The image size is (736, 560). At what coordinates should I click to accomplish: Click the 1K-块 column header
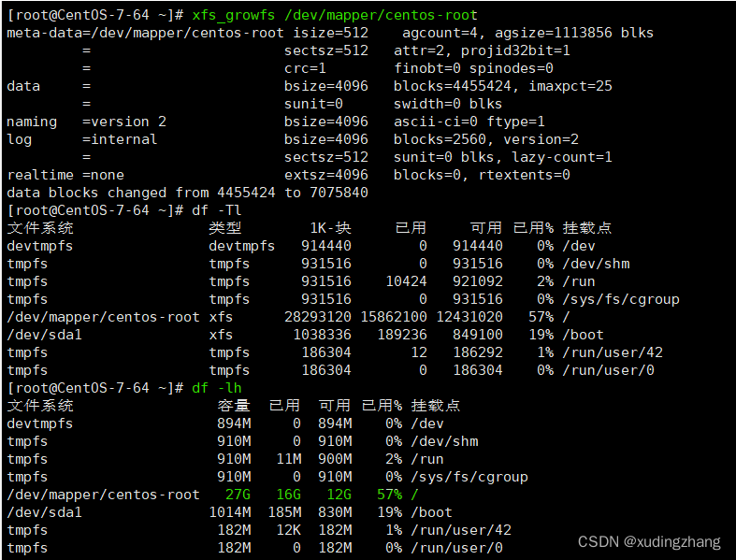[x=330, y=228]
